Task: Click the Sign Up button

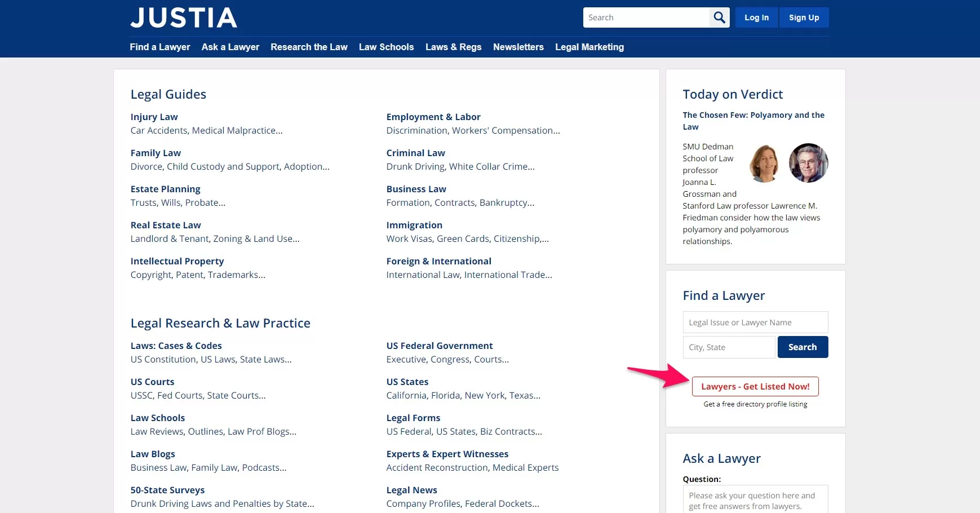Action: (804, 17)
